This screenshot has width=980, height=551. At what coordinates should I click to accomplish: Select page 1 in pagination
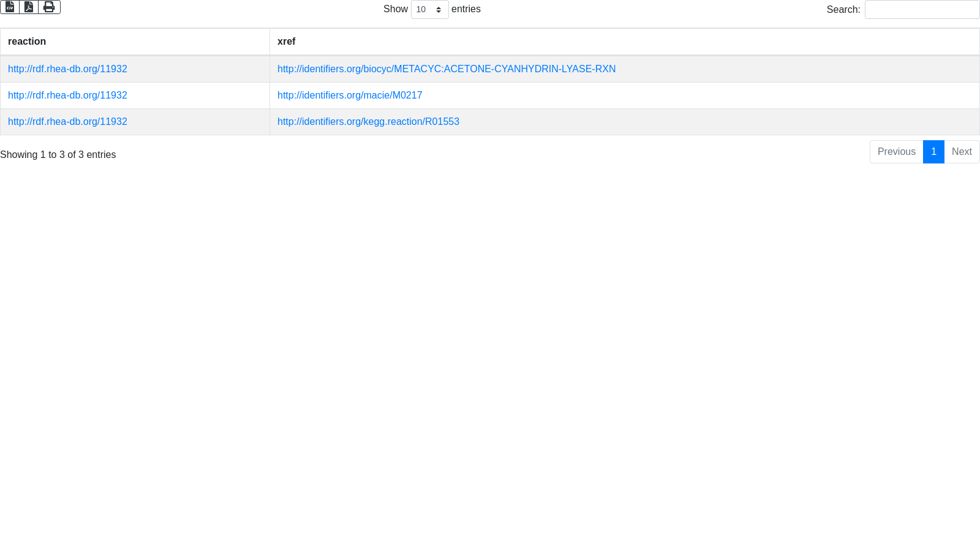point(933,152)
